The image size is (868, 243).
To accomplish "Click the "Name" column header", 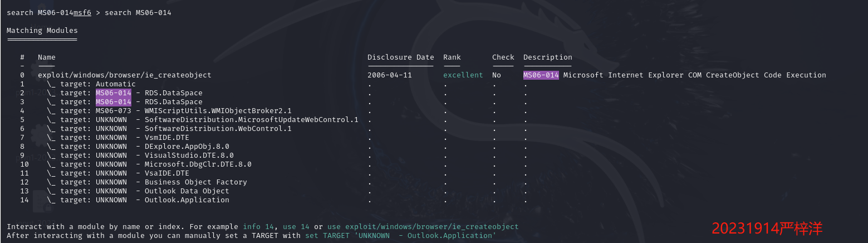I will [x=46, y=57].
